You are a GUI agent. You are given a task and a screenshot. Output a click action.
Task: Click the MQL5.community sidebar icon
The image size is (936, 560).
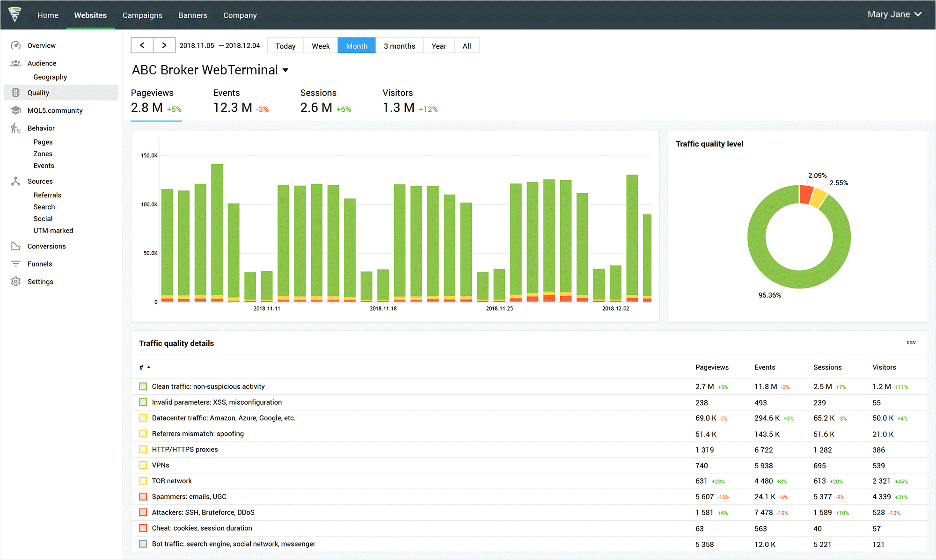point(16,109)
